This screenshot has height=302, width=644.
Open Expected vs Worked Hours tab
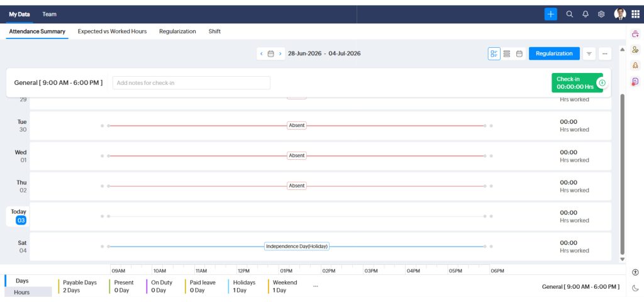pyautogui.click(x=112, y=31)
